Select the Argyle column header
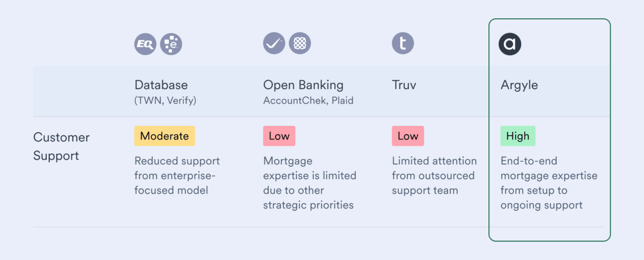The width and height of the screenshot is (644, 260). click(519, 85)
